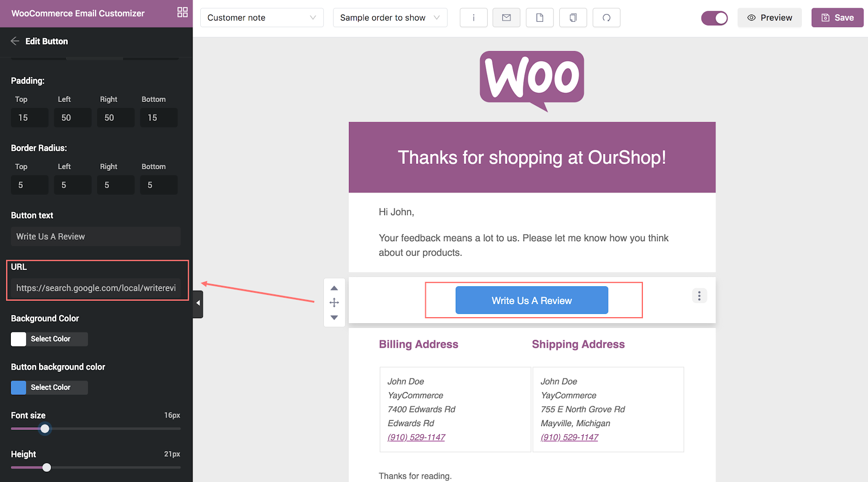Open the three-dot options for button block

pyautogui.click(x=699, y=295)
